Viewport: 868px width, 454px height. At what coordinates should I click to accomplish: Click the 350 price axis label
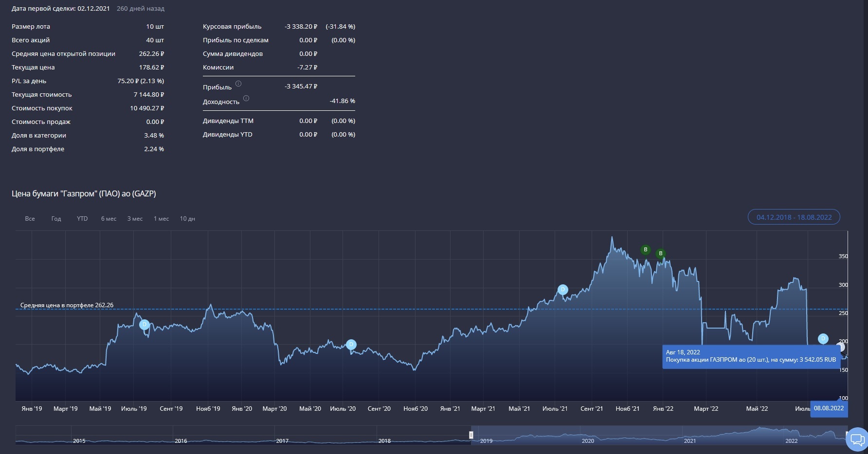click(x=843, y=257)
